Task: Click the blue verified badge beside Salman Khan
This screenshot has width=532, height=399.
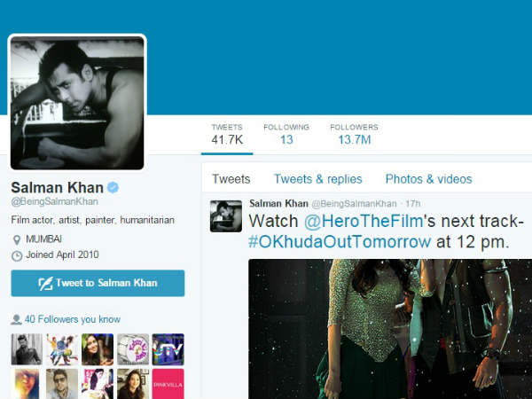Action: click(x=113, y=187)
